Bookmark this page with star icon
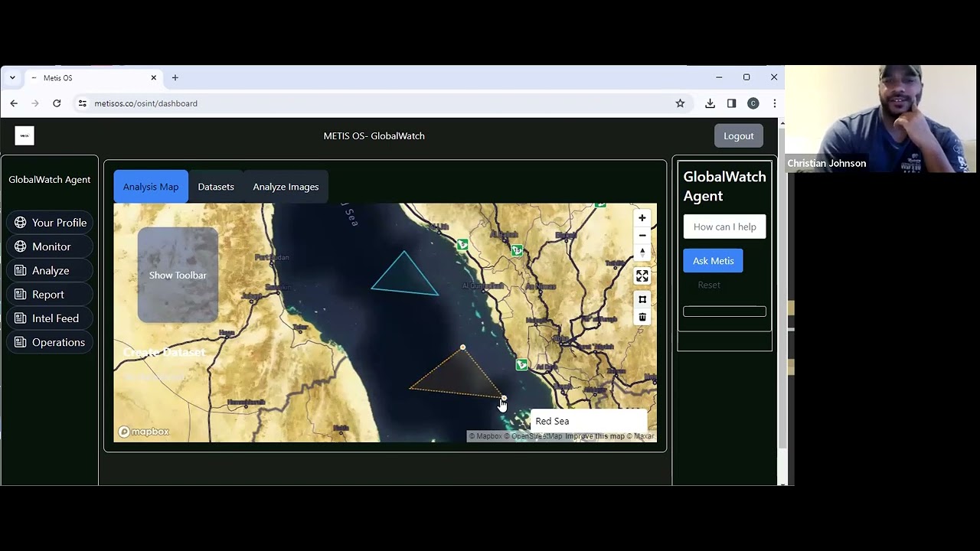The width and height of the screenshot is (980, 551). (x=680, y=103)
